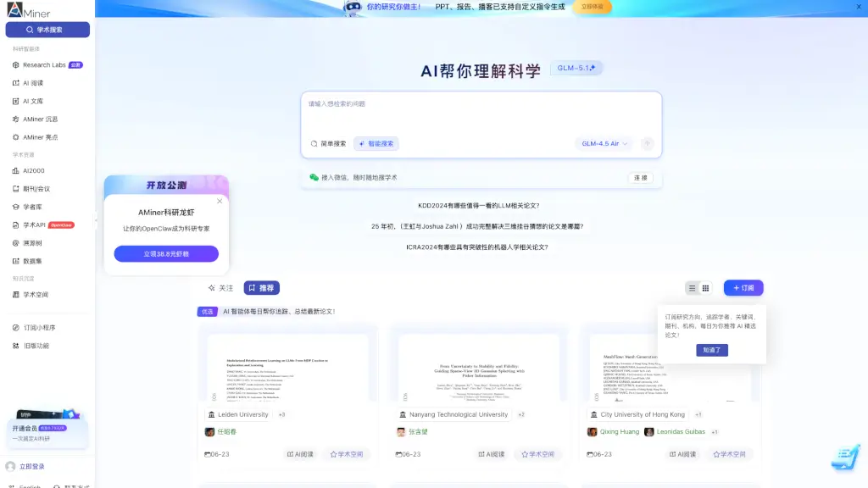Viewport: 868px width, 488px height.
Task: Click the ICRA2024 robotics papers suggestion
Action: point(477,247)
